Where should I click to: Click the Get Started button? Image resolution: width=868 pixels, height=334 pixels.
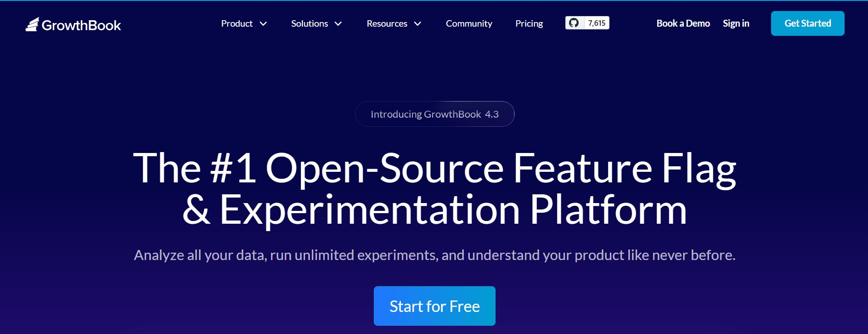[807, 23]
